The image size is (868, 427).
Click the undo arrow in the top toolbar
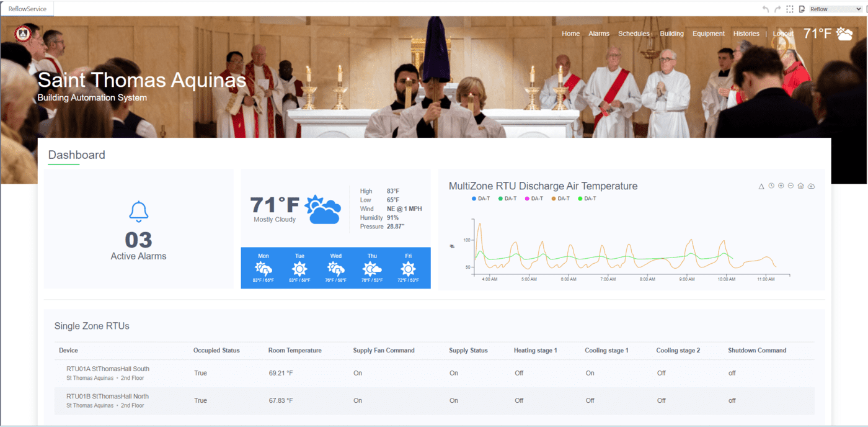pos(766,9)
